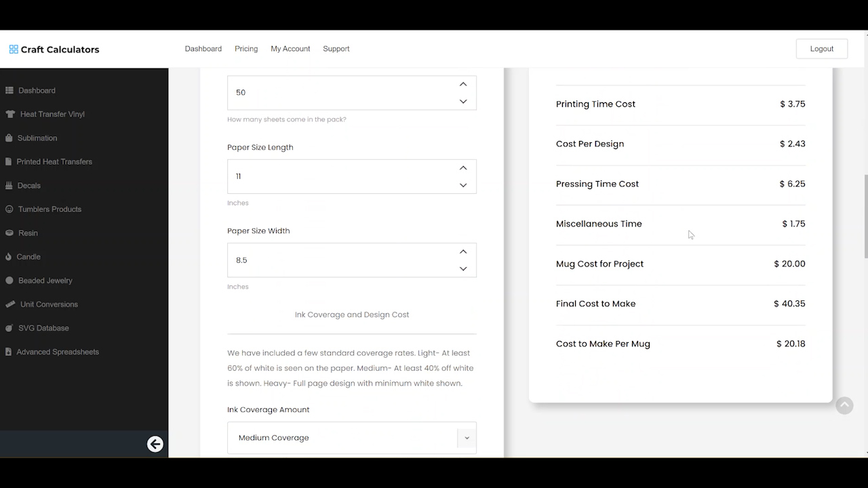868x488 pixels.
Task: Select the Tumblers Products icon
Action: point(9,209)
